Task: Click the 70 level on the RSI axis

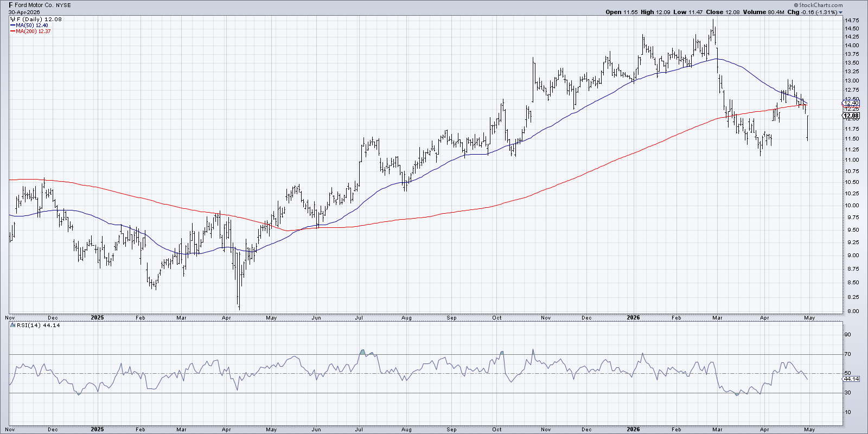Action: point(847,354)
